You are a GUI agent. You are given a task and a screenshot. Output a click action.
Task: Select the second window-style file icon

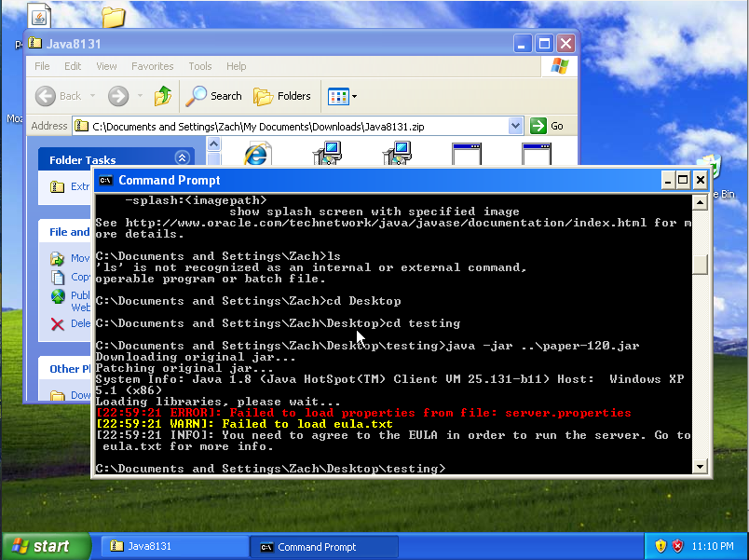pyautogui.click(x=537, y=154)
